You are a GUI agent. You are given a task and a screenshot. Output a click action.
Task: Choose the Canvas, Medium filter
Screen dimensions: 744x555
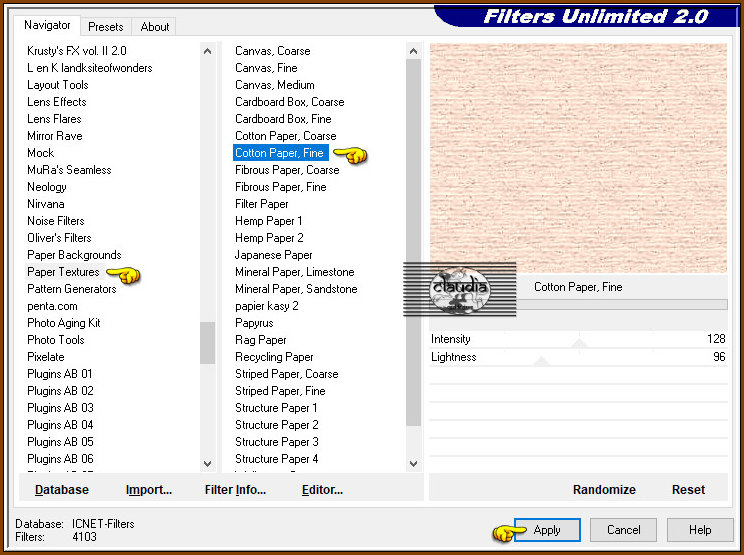click(275, 85)
